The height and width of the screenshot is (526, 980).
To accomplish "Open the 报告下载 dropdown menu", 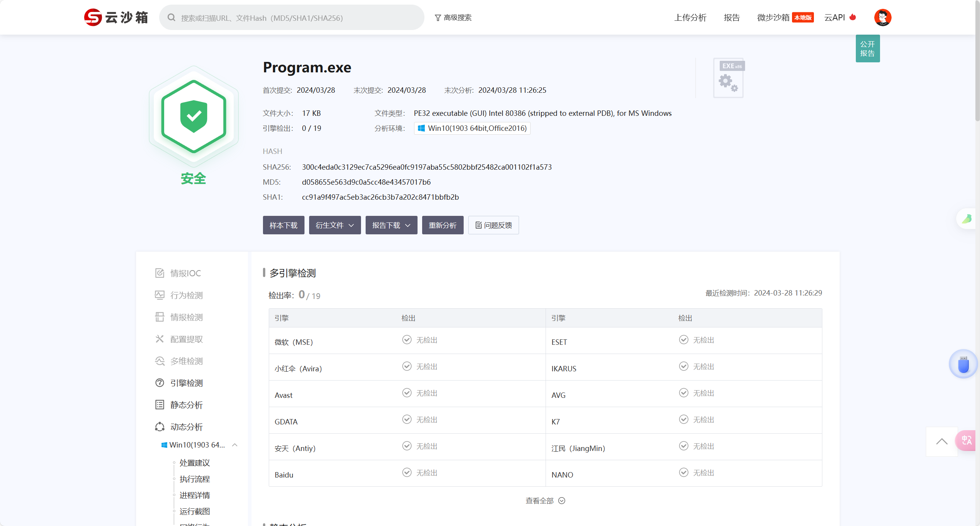I will tap(391, 225).
